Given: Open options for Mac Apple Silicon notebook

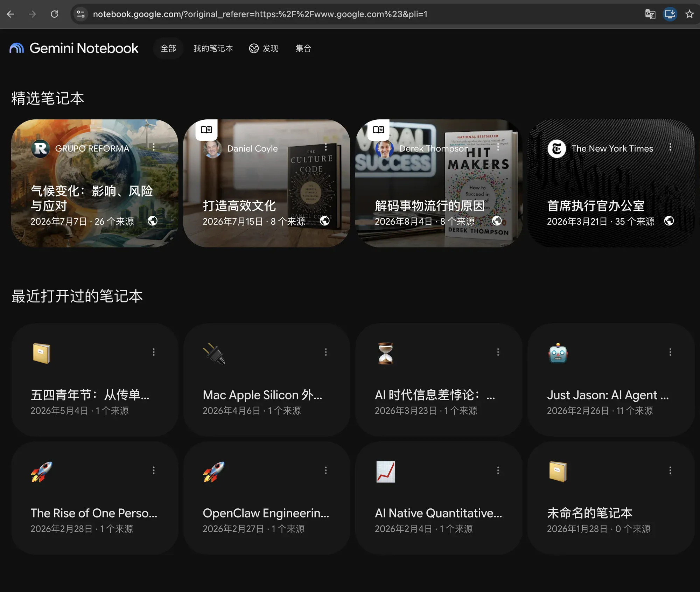Looking at the screenshot, I should tap(326, 352).
